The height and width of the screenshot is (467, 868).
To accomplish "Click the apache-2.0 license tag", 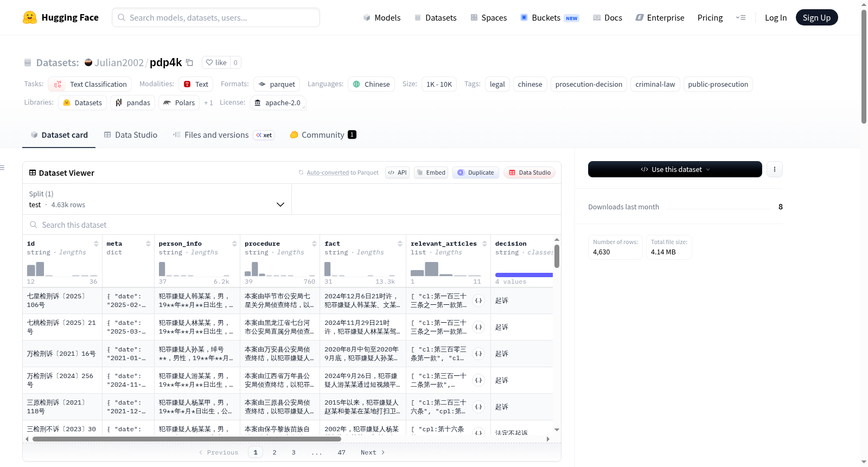I will (x=278, y=103).
